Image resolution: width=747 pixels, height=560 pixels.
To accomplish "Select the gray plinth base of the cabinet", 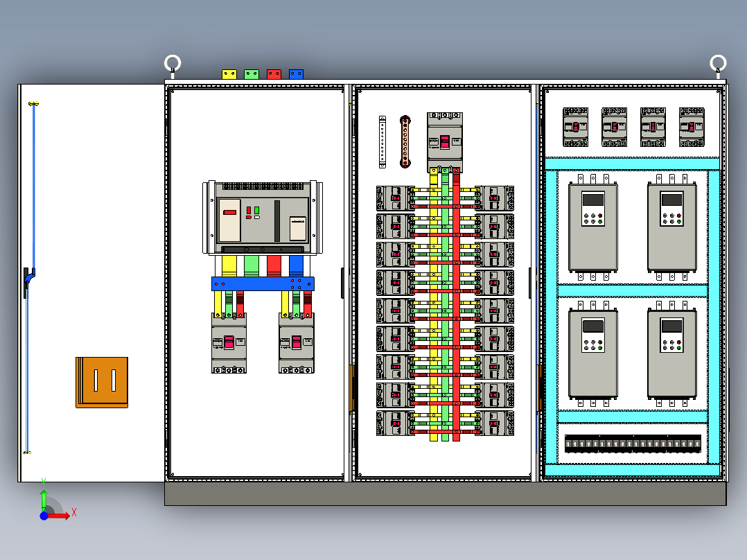I will coord(446,493).
